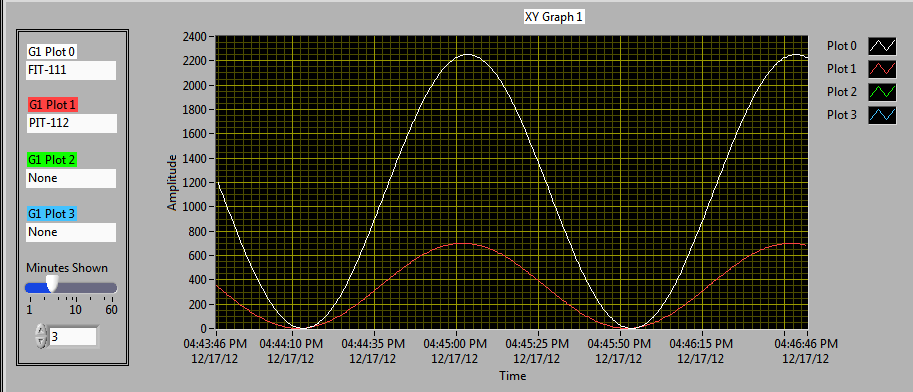Viewport: 913px width, 392px height.
Task: Click the Amplitude axis label
Action: [172, 182]
